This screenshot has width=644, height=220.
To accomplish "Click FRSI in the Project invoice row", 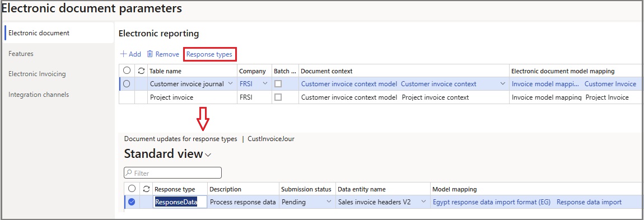I will pyautogui.click(x=246, y=97).
